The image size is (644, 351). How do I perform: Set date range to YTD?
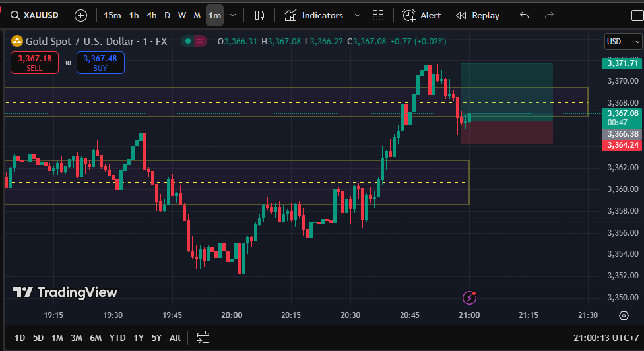(117, 338)
